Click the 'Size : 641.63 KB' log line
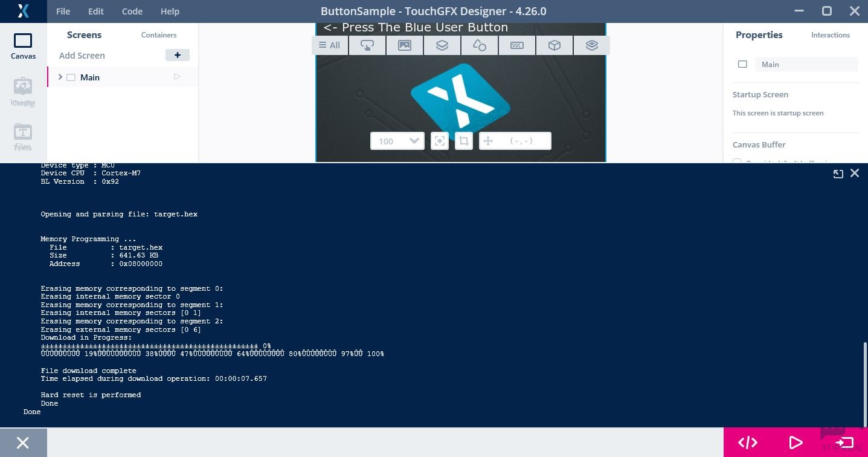This screenshot has height=457, width=868. click(104, 255)
